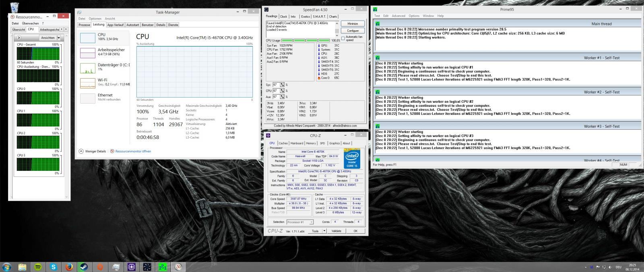Switch to Prime95 green taskbar icon
This screenshot has height=272, width=644.
163,267
